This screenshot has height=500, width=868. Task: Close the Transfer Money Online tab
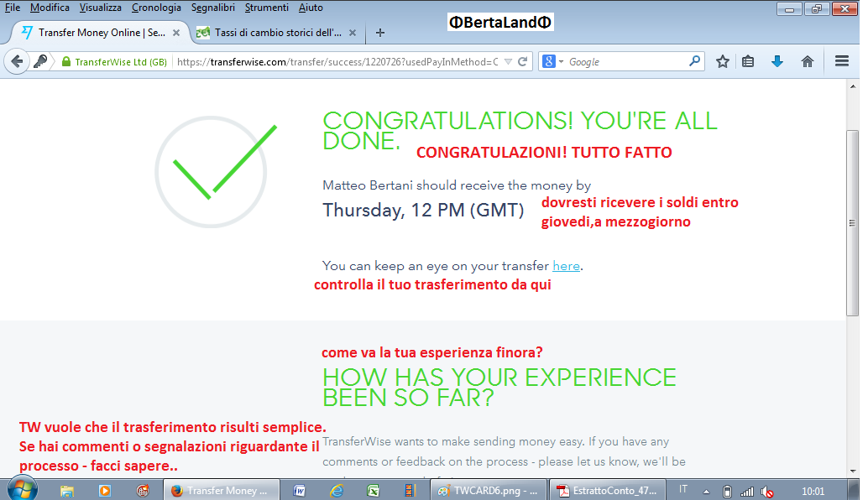pos(176,33)
